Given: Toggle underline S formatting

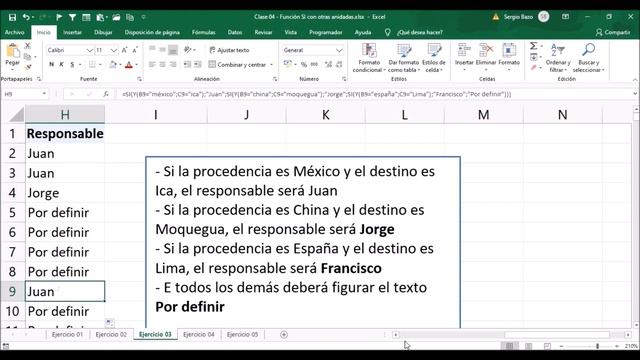Looking at the screenshot, I should click(72, 64).
